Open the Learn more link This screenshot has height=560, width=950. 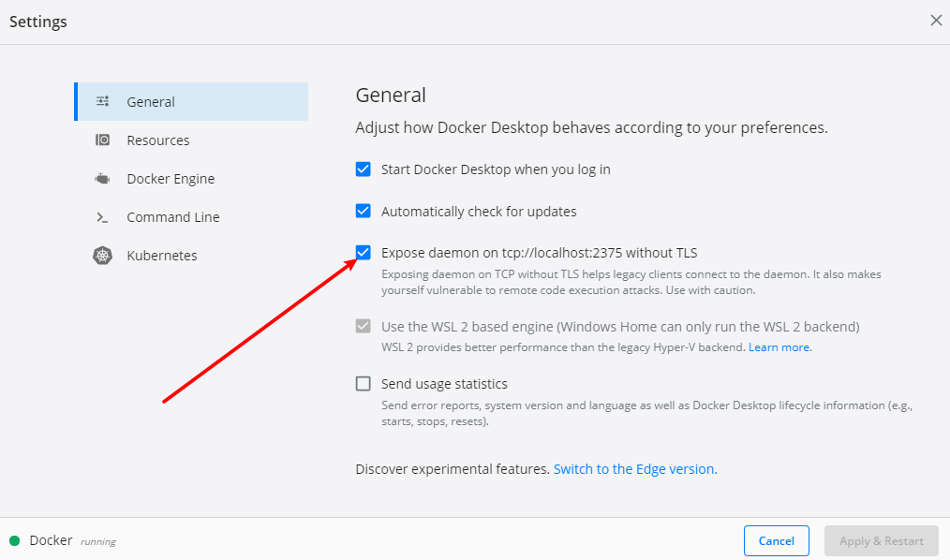(779, 346)
